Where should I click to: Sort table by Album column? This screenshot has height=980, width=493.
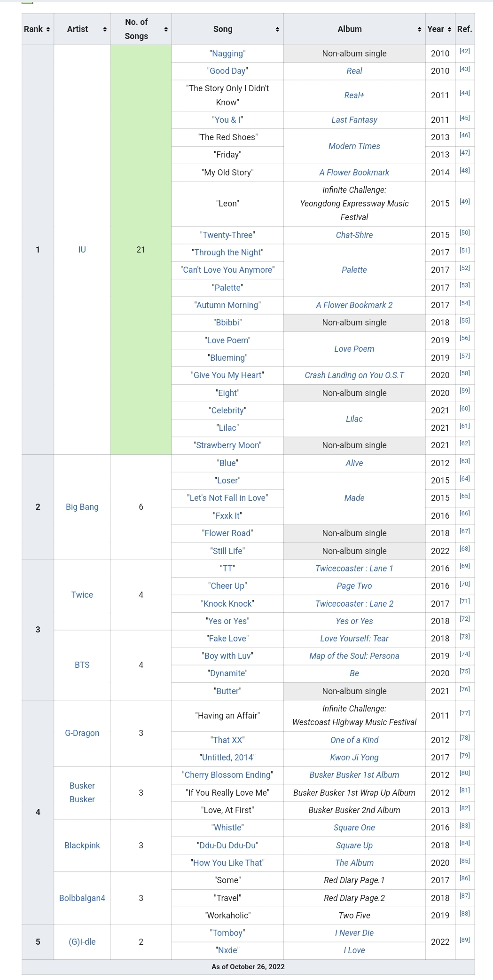pyautogui.click(x=419, y=30)
